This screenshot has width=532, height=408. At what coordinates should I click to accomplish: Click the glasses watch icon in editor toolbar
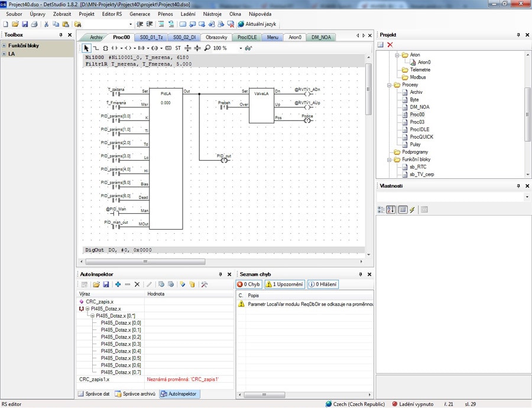[248, 48]
